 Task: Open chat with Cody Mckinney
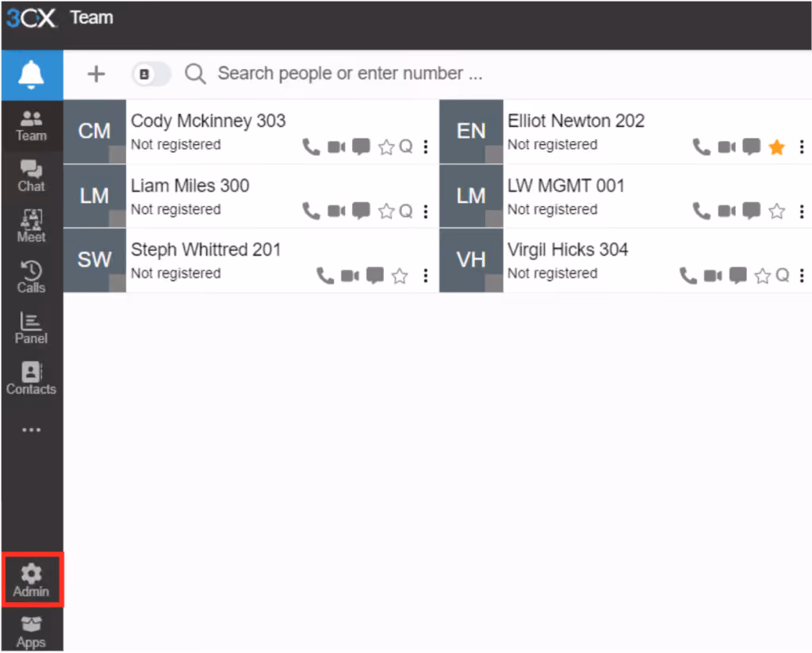[361, 147]
